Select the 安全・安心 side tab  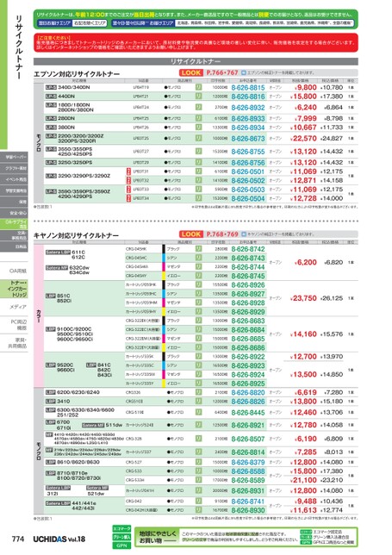coord(14,213)
